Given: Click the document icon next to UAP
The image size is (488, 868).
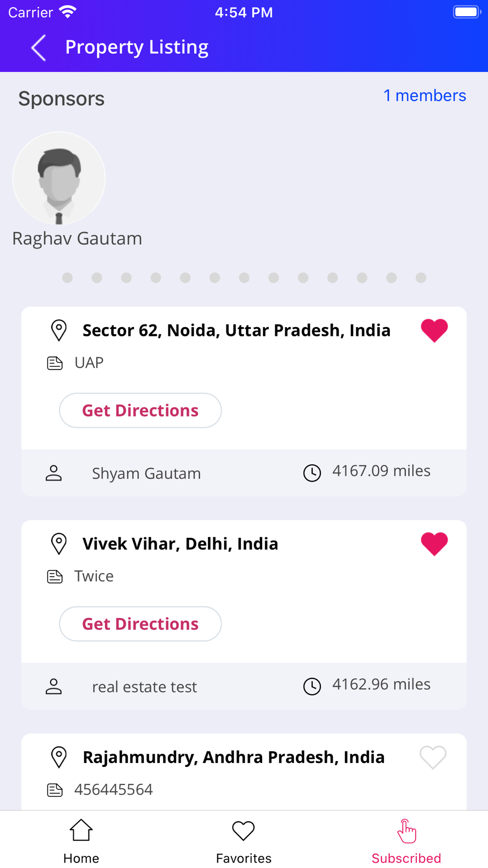Looking at the screenshot, I should [55, 363].
